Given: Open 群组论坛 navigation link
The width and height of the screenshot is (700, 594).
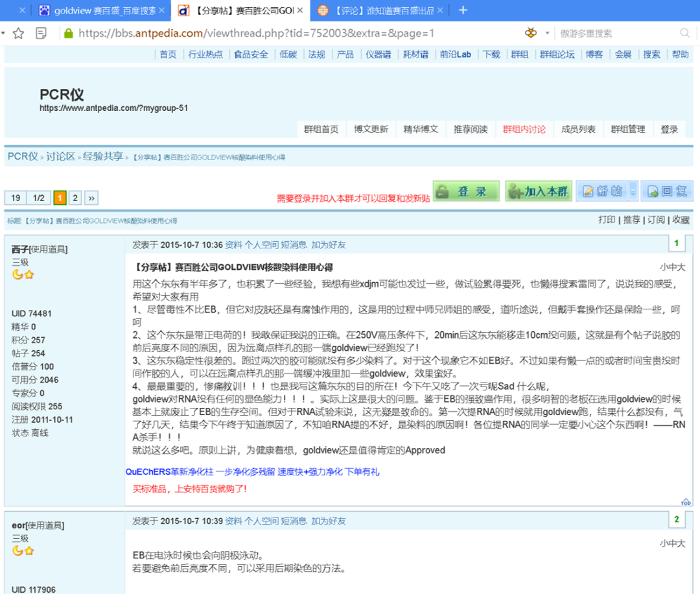Looking at the screenshot, I should coord(557,54).
